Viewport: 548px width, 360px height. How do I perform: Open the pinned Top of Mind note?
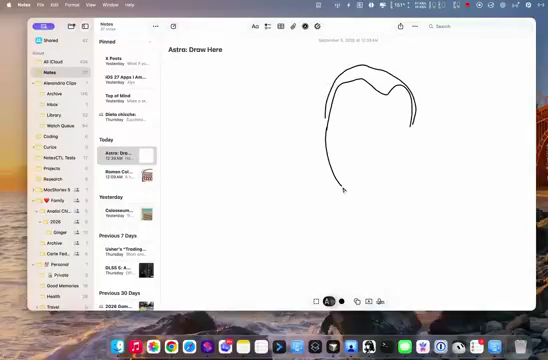(x=127, y=98)
